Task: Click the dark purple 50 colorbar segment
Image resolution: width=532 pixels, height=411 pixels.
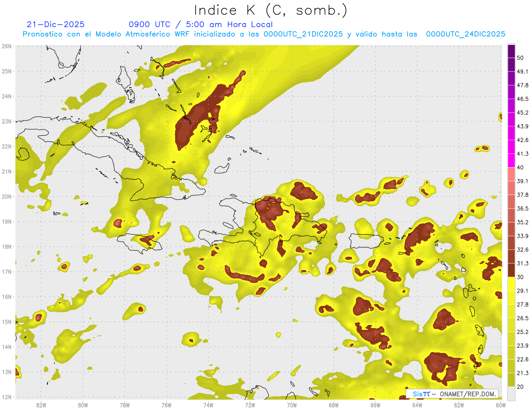Action: click(x=511, y=51)
